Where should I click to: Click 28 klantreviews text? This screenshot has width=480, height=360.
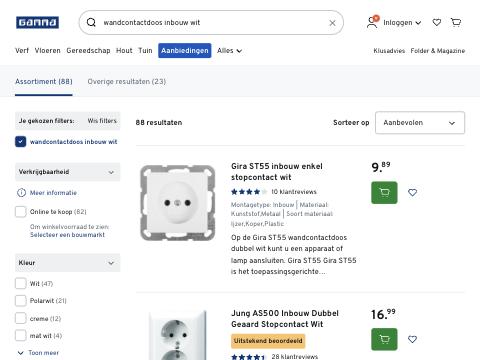point(295,356)
